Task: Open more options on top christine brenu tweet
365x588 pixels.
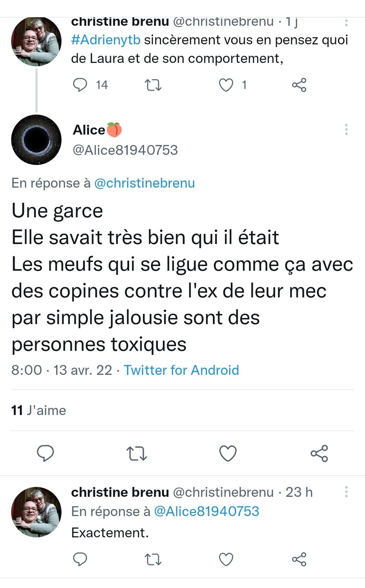Action: [346, 22]
